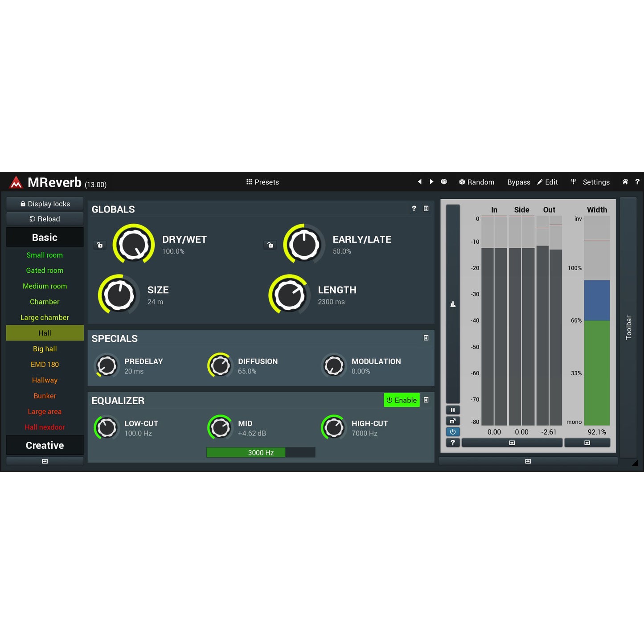
Task: Enable the meter power toggle
Action: point(453,431)
